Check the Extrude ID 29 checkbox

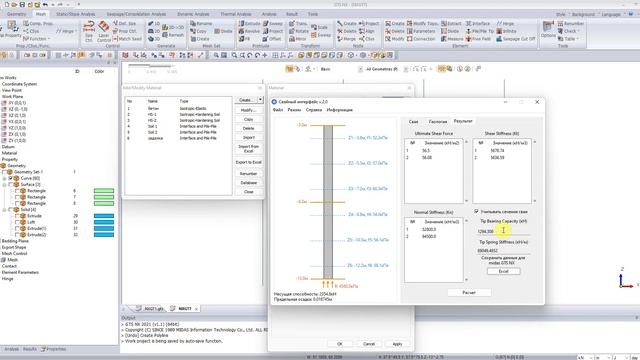pos(17,216)
